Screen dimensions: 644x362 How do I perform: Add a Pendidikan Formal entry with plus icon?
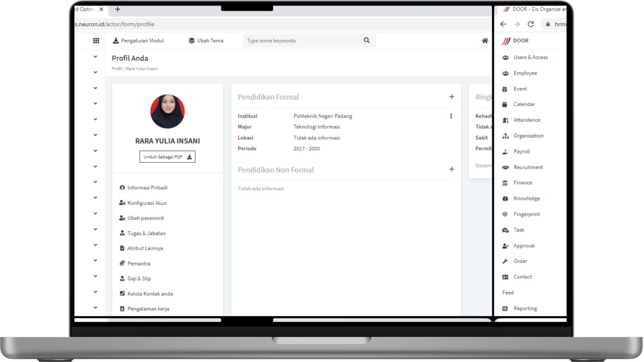tap(451, 97)
